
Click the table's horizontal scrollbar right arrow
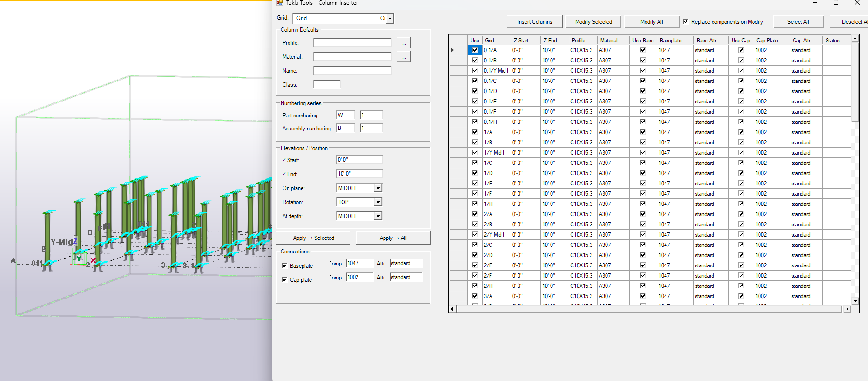click(847, 309)
